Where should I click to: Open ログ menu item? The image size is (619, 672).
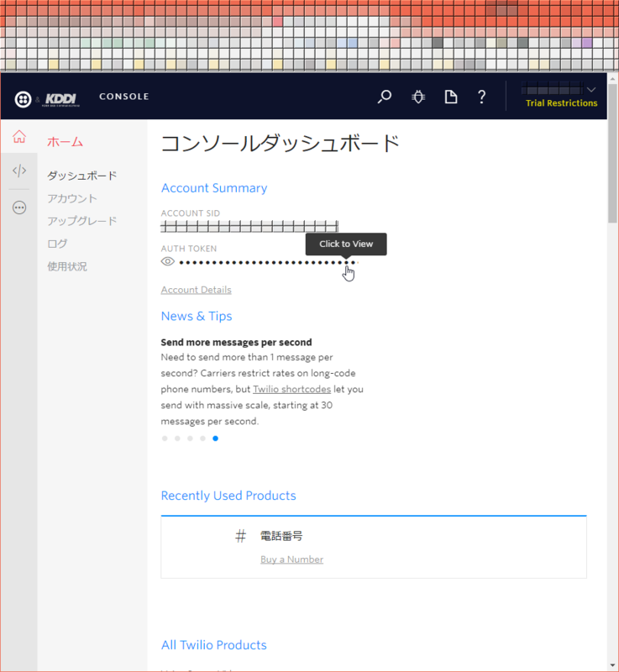pyautogui.click(x=57, y=244)
